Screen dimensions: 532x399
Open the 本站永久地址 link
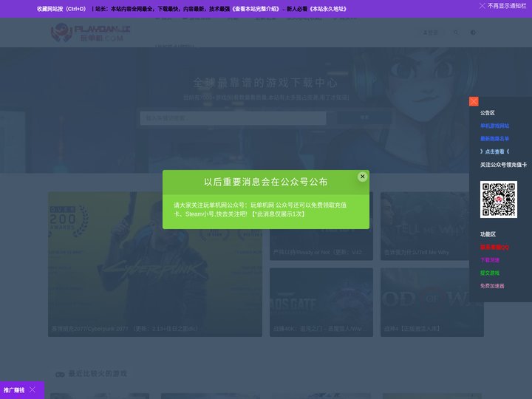(328, 9)
